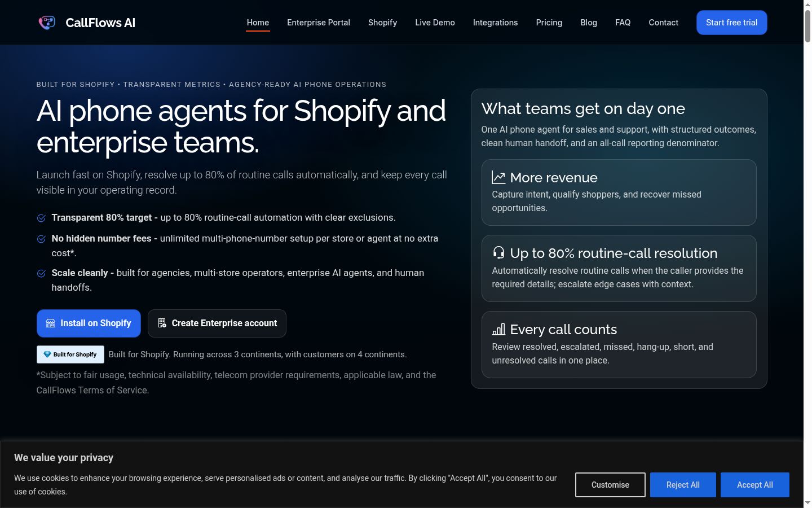
Task: Click the 'Running across 3 continents' text
Action: pos(258,354)
